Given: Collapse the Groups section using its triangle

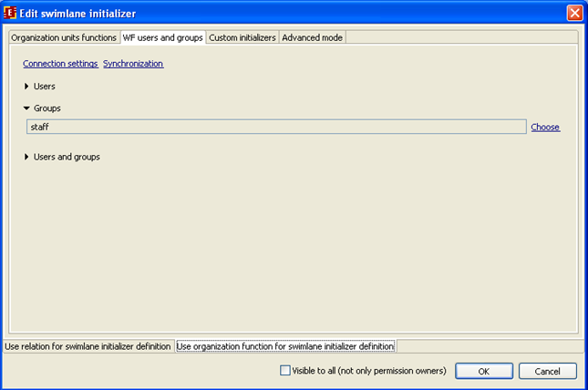Looking at the screenshot, I should coord(27,108).
